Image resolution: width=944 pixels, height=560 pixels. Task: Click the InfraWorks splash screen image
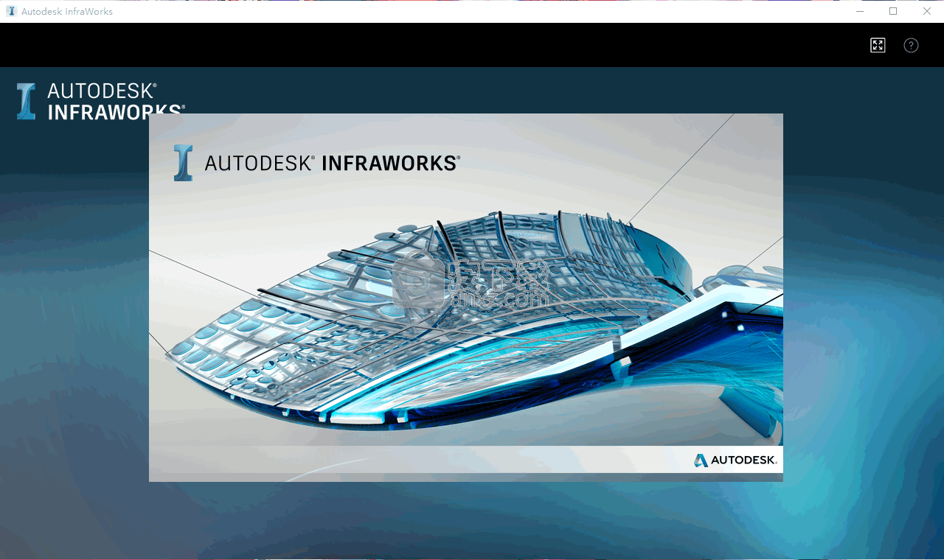(x=466, y=298)
